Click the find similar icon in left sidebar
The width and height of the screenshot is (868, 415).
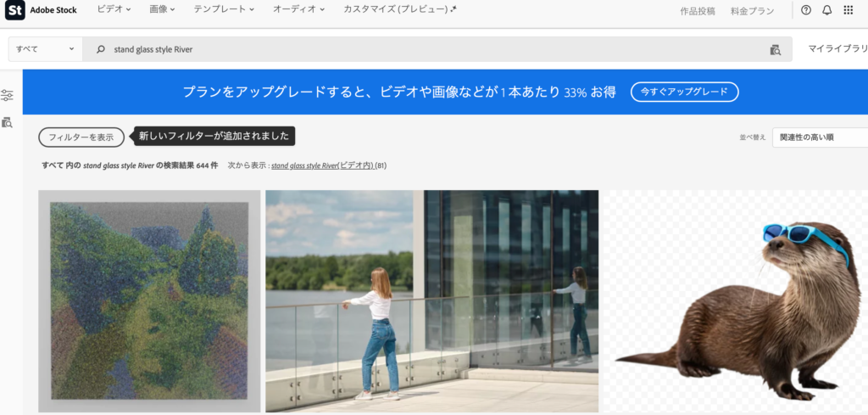point(8,122)
